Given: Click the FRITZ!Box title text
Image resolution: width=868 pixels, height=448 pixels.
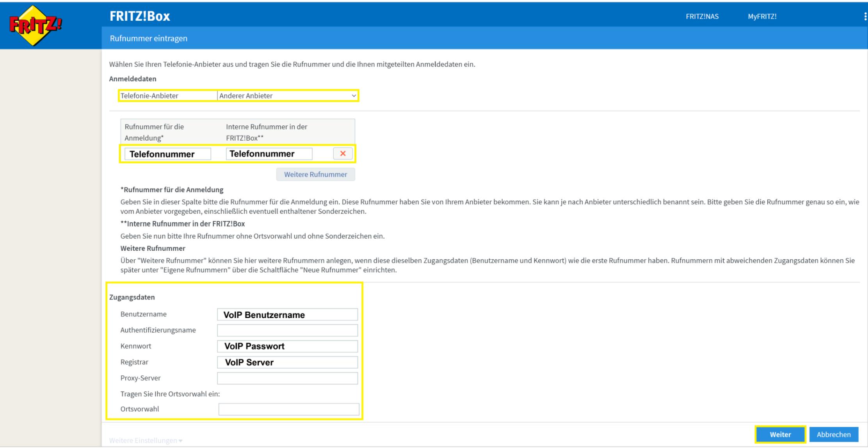Looking at the screenshot, I should 140,16.
